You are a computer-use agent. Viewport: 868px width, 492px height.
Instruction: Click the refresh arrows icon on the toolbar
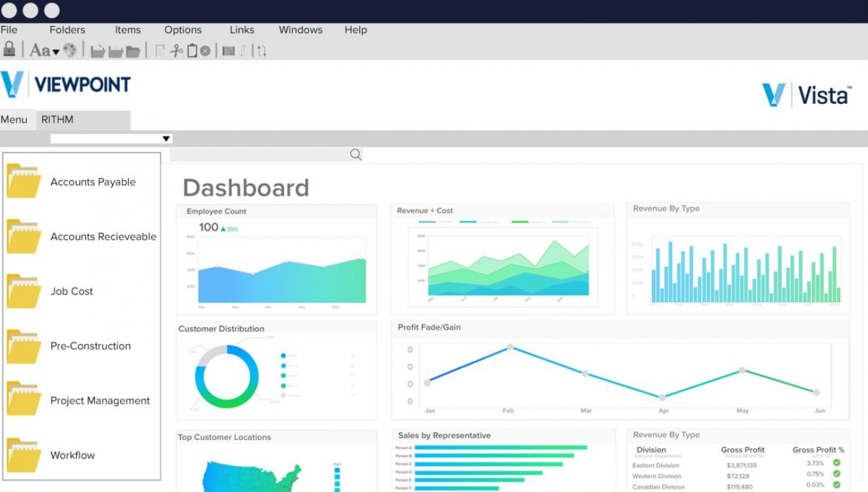pos(262,50)
